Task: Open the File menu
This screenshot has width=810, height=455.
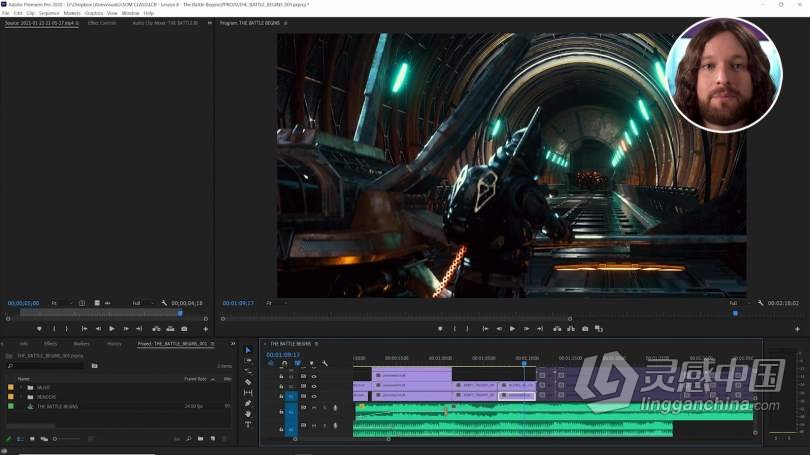Action: point(6,13)
